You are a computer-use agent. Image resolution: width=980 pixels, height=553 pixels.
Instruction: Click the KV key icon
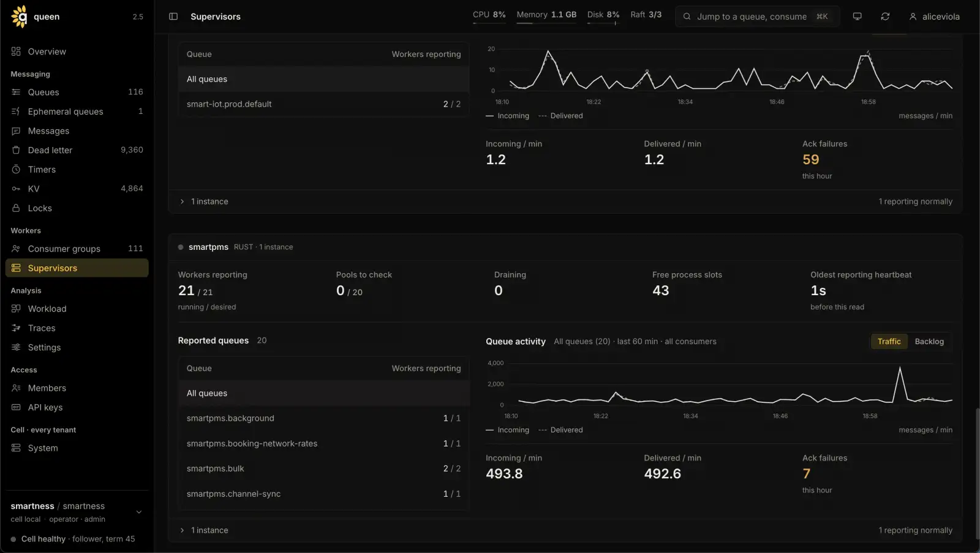pos(16,189)
